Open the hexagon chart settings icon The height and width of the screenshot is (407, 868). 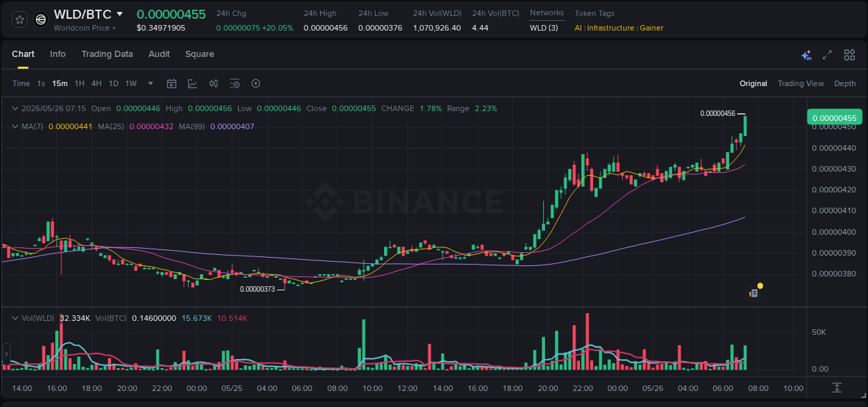tap(256, 83)
